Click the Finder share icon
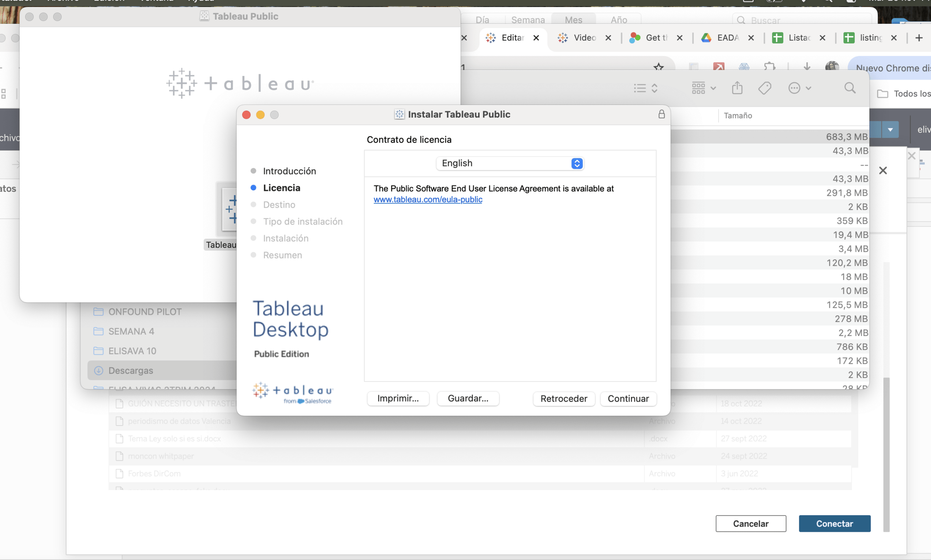The image size is (931, 560). pos(737,88)
